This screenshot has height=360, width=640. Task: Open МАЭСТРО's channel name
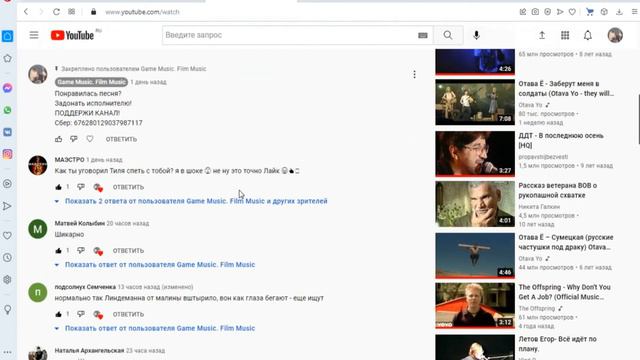[x=69, y=160]
